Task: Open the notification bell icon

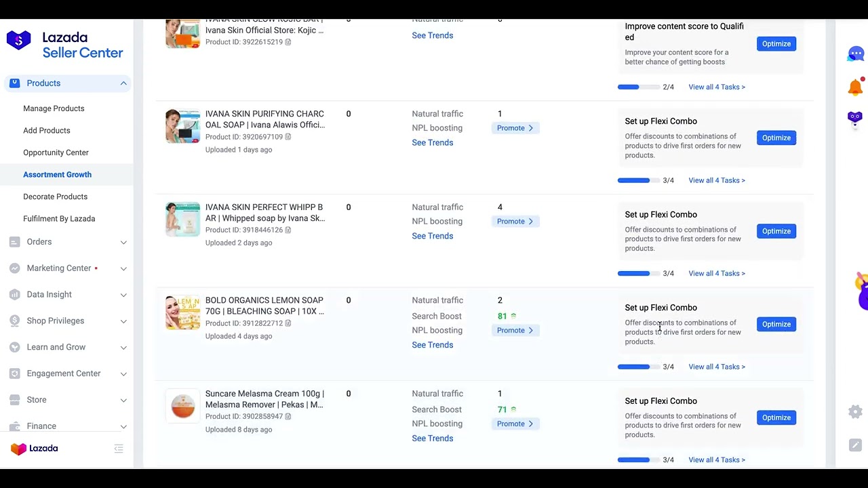Action: [856, 87]
